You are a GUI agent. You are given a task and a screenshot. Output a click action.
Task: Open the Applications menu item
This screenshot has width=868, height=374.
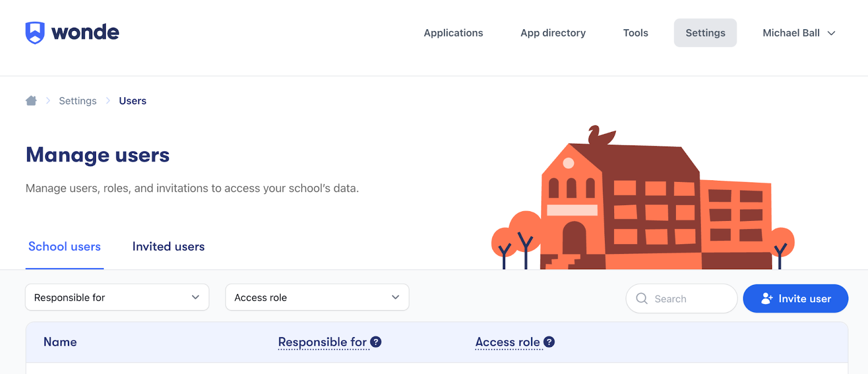click(453, 33)
